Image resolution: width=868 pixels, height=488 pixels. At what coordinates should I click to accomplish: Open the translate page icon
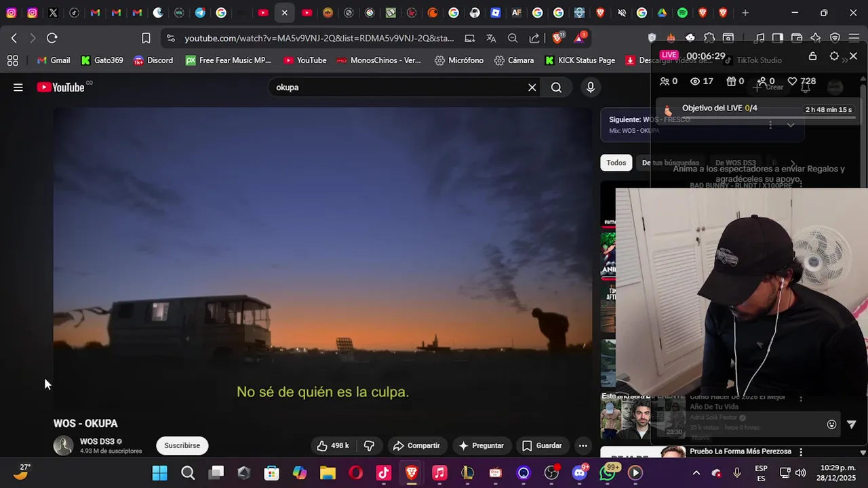coord(491,38)
